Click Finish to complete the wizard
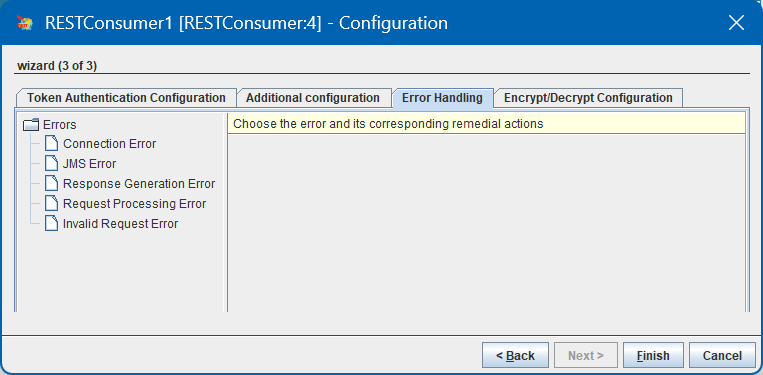Viewport: 763px width, 375px height. [653, 356]
